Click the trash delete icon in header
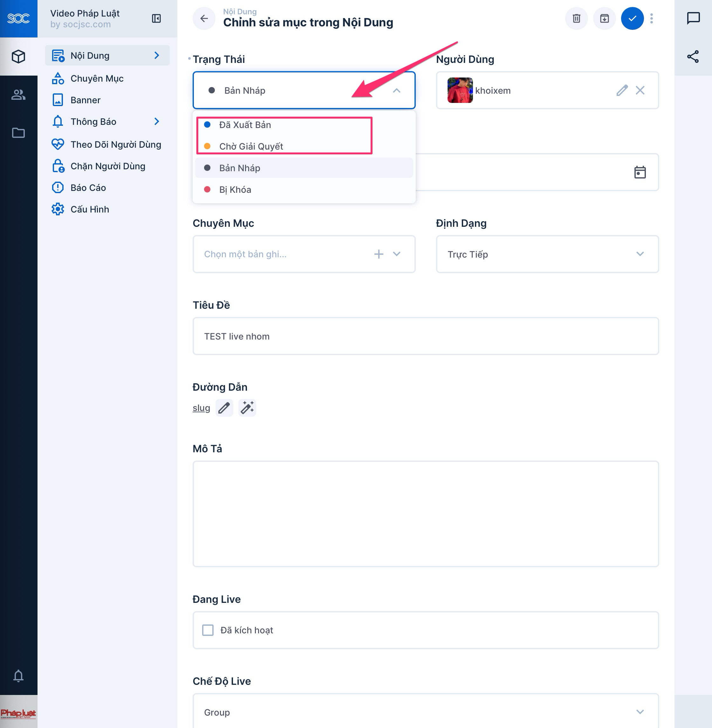Image resolution: width=712 pixels, height=728 pixels. coord(576,18)
